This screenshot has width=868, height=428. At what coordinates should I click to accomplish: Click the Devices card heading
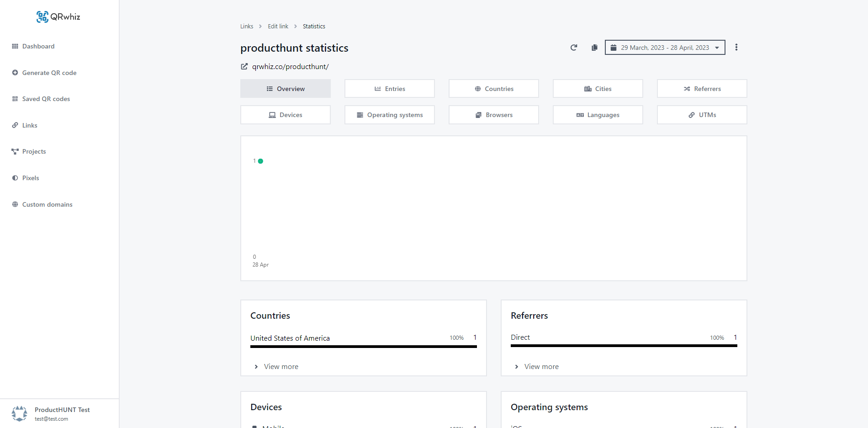[266, 407]
